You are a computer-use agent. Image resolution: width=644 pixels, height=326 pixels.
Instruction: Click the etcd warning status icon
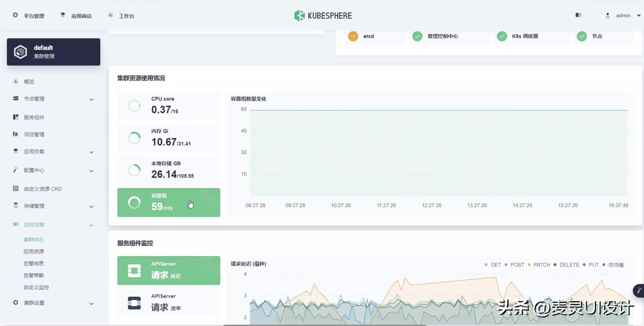[x=353, y=36]
